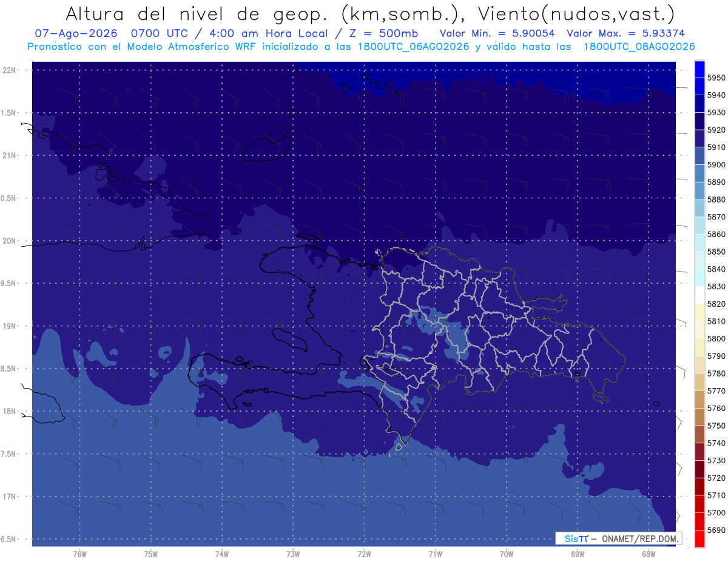The height and width of the screenshot is (562, 728).
Task: Click the 5840 colorbar value
Action: point(716,269)
